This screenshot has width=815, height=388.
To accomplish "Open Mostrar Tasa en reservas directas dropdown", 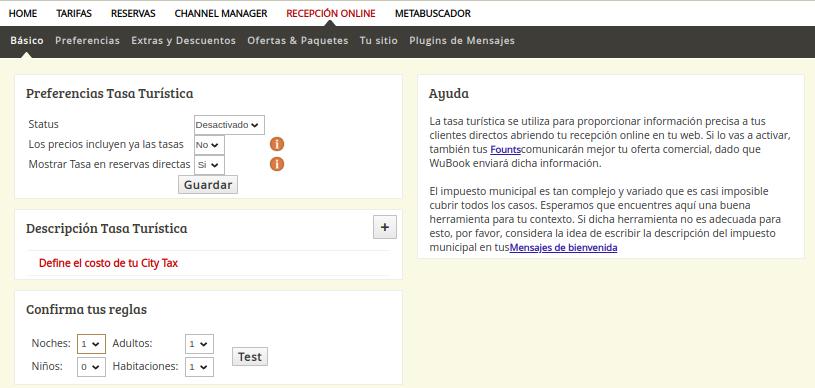I will tap(209, 165).
